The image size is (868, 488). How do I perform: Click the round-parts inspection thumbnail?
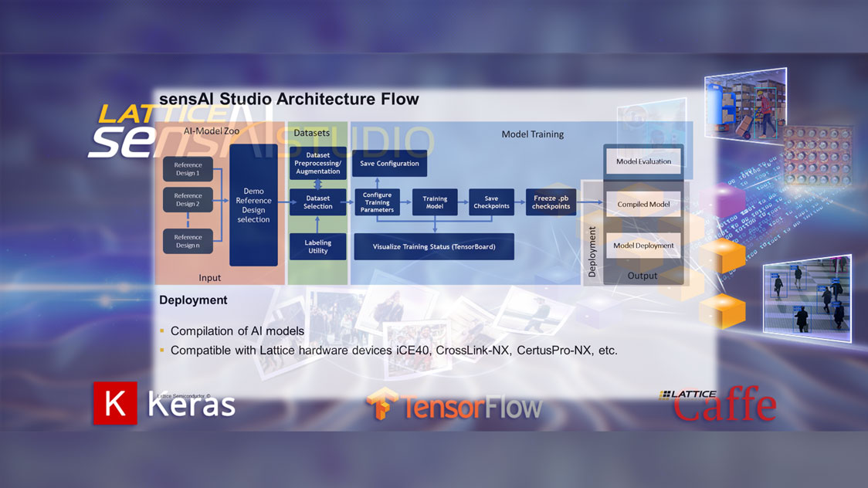click(x=818, y=156)
